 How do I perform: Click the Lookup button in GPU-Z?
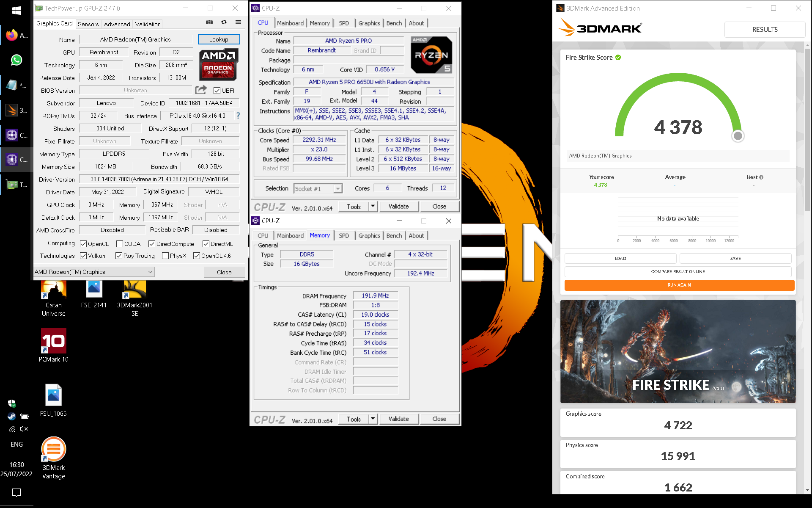pos(219,39)
